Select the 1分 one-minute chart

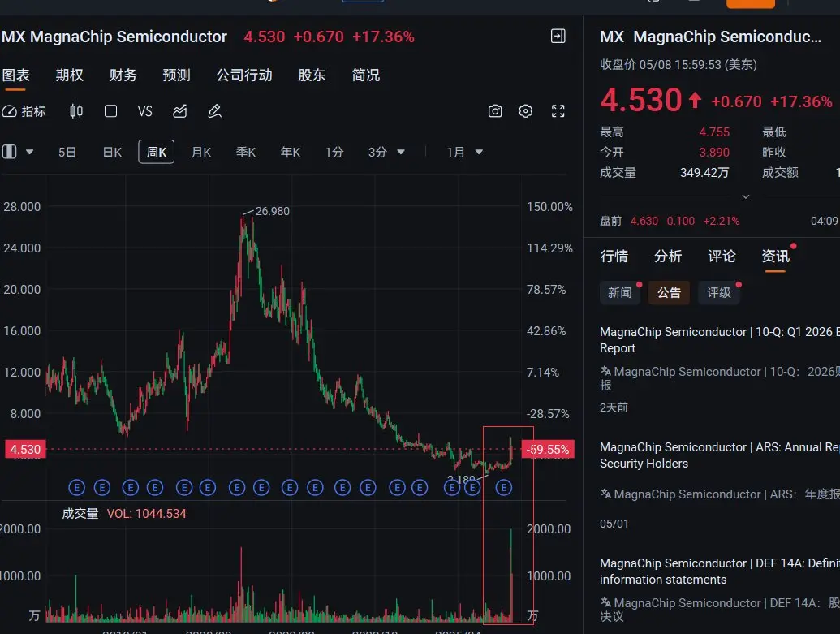pyautogui.click(x=334, y=152)
